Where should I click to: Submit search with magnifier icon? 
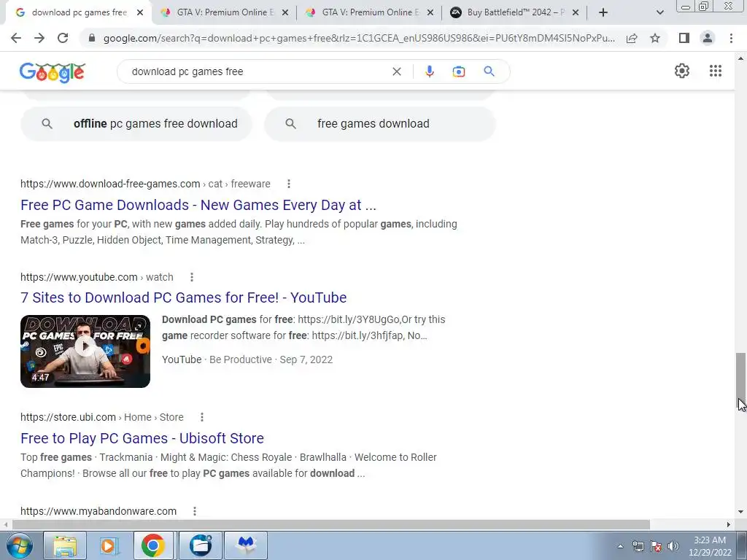pos(489,71)
